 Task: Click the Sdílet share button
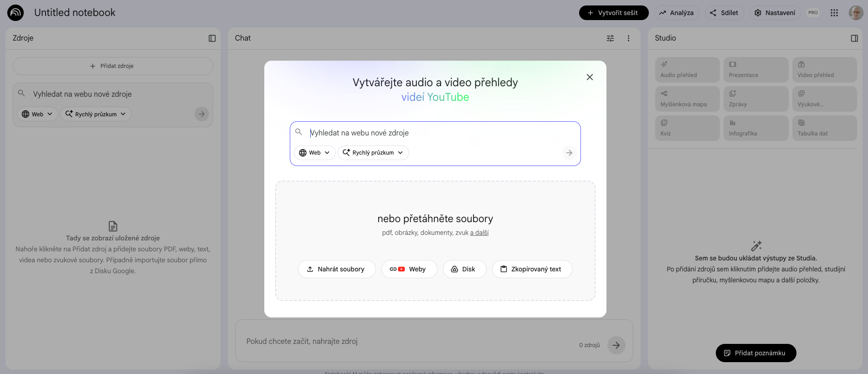tap(724, 13)
